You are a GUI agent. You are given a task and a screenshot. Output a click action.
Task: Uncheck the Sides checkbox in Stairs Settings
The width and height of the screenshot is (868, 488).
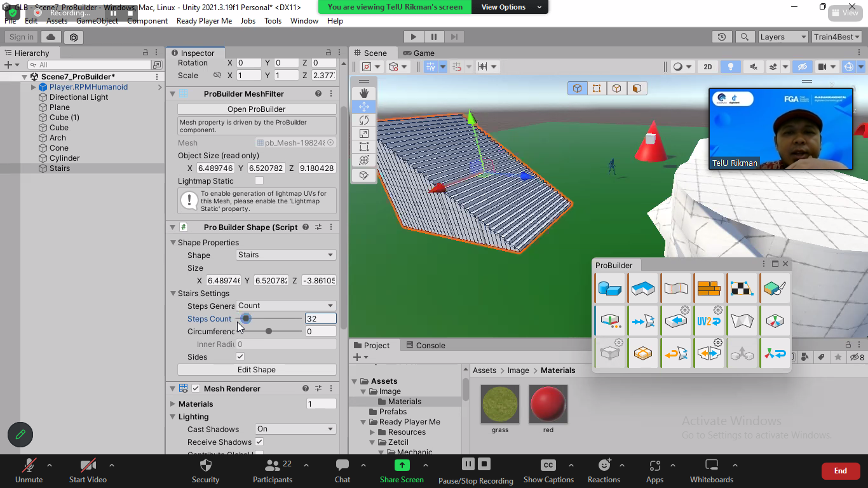pos(240,357)
